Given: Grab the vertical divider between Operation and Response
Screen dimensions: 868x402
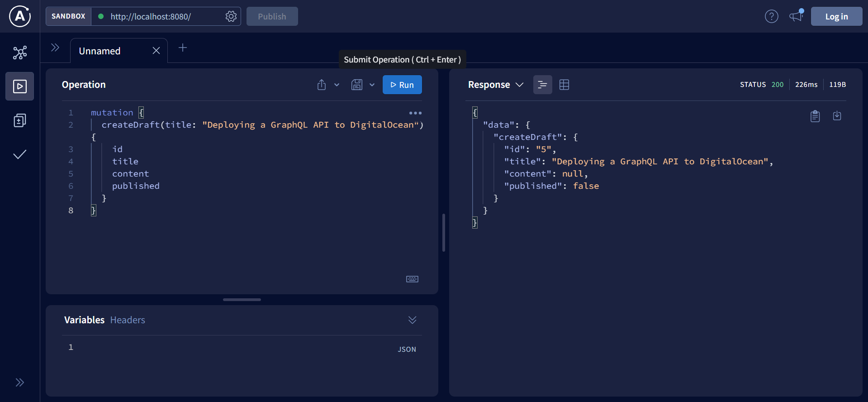Looking at the screenshot, I should (444, 233).
